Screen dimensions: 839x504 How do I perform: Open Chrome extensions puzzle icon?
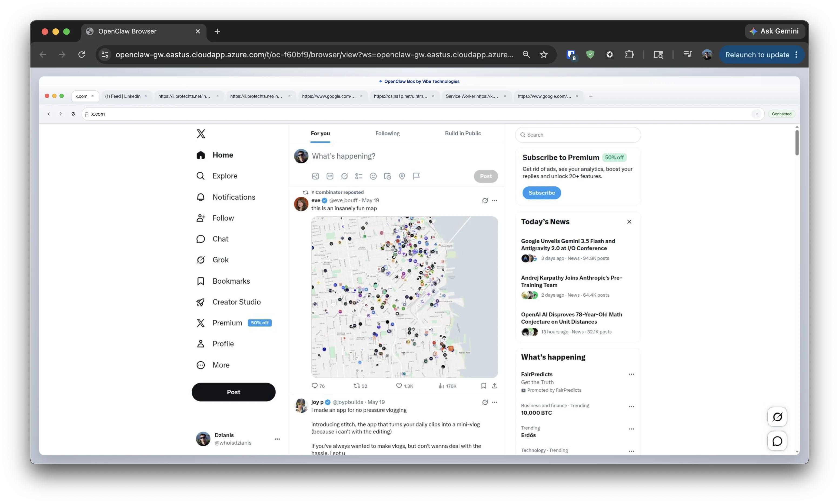point(629,55)
